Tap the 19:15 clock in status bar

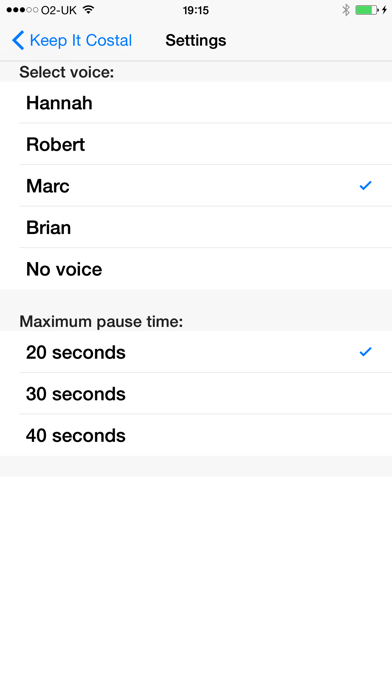pyautogui.click(x=196, y=10)
